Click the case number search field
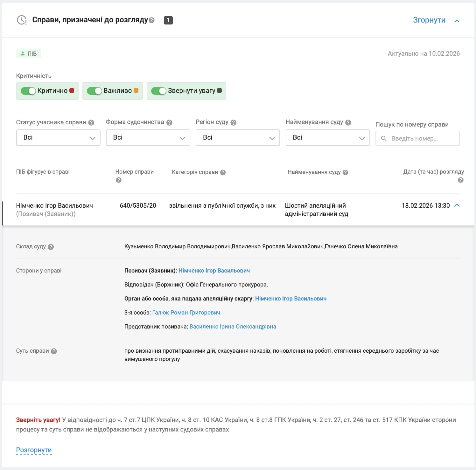The width and height of the screenshot is (476, 470). [x=417, y=138]
